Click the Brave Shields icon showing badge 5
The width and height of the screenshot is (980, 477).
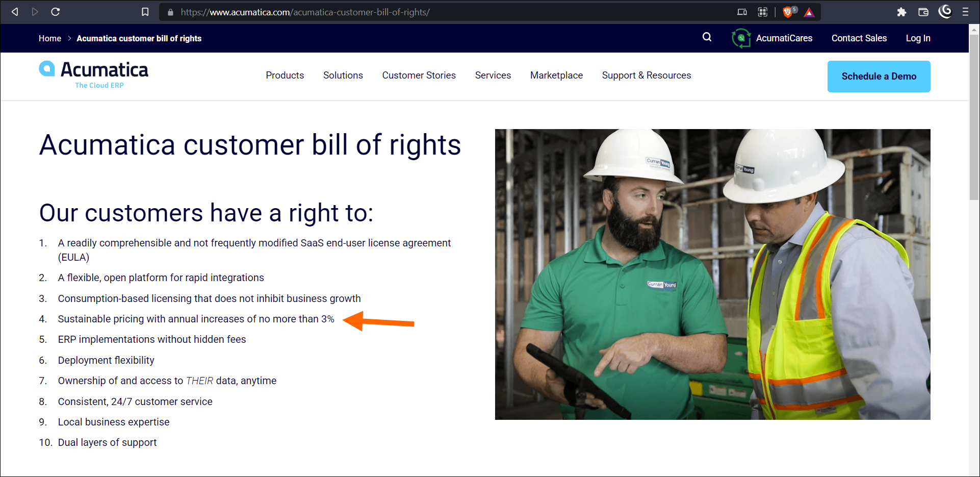(x=788, y=12)
